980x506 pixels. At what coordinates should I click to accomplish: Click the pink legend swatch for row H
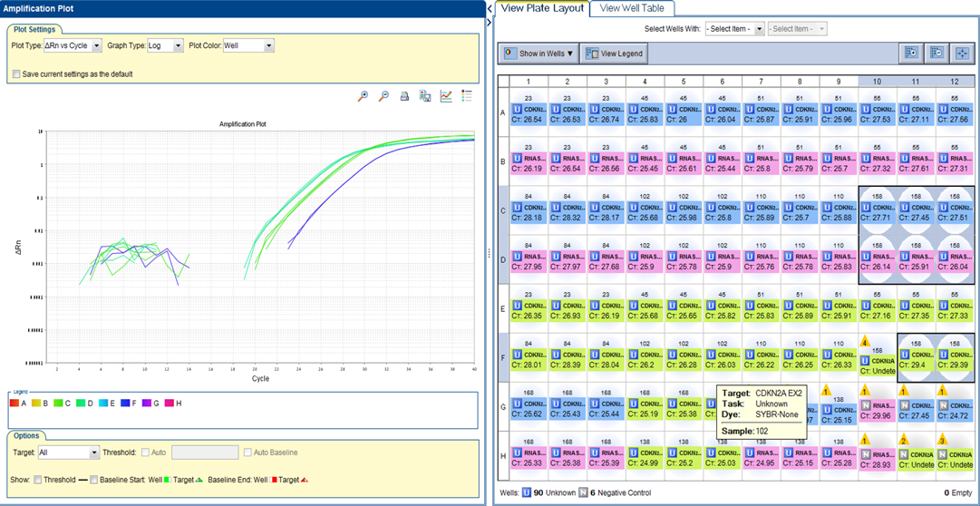point(168,403)
